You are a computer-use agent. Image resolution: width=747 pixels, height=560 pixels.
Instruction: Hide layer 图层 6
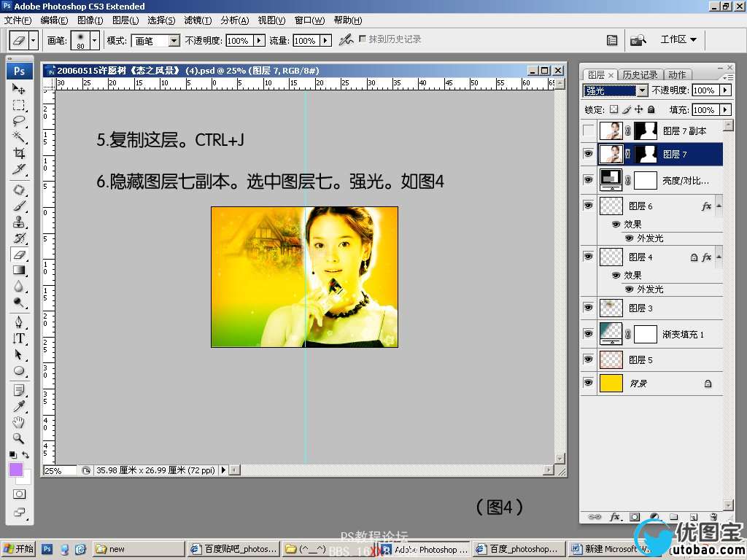click(589, 205)
